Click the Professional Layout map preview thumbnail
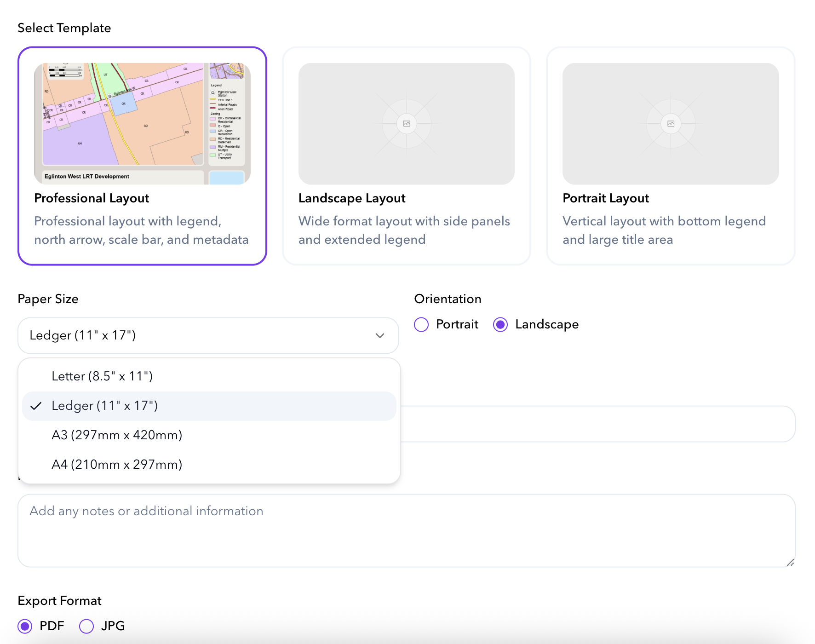This screenshot has height=644, width=815. 142,123
